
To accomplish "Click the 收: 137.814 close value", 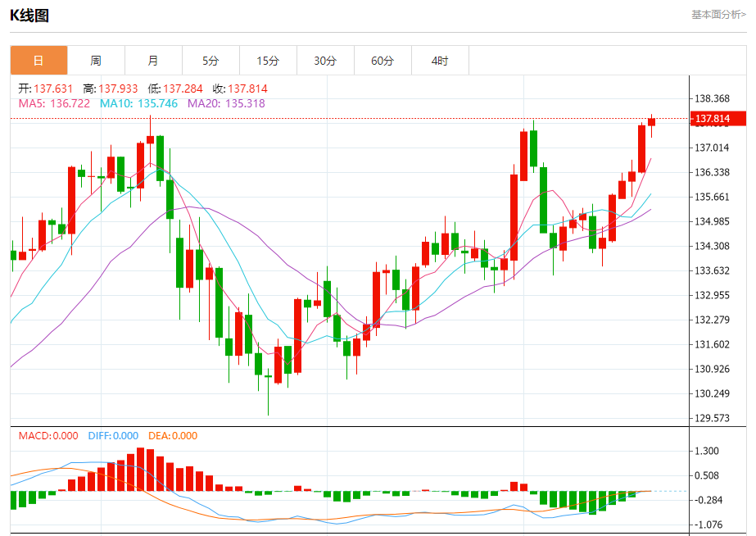I will pyautogui.click(x=240, y=89).
